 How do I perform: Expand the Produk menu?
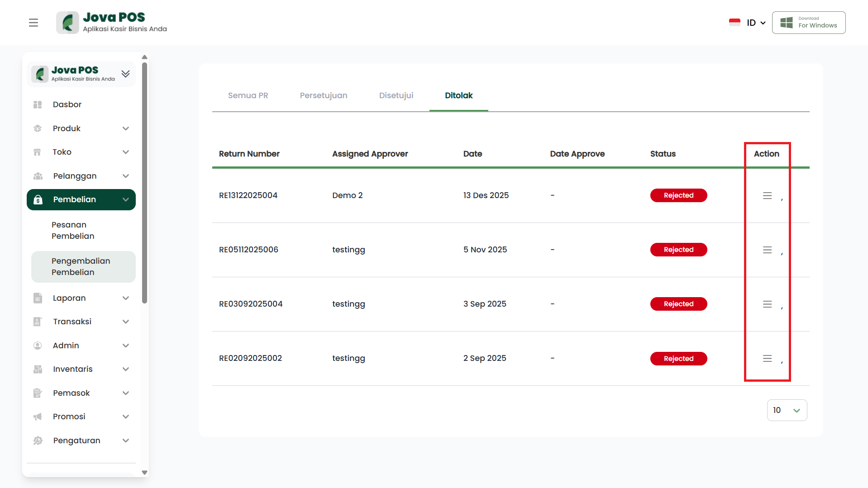pyautogui.click(x=126, y=128)
